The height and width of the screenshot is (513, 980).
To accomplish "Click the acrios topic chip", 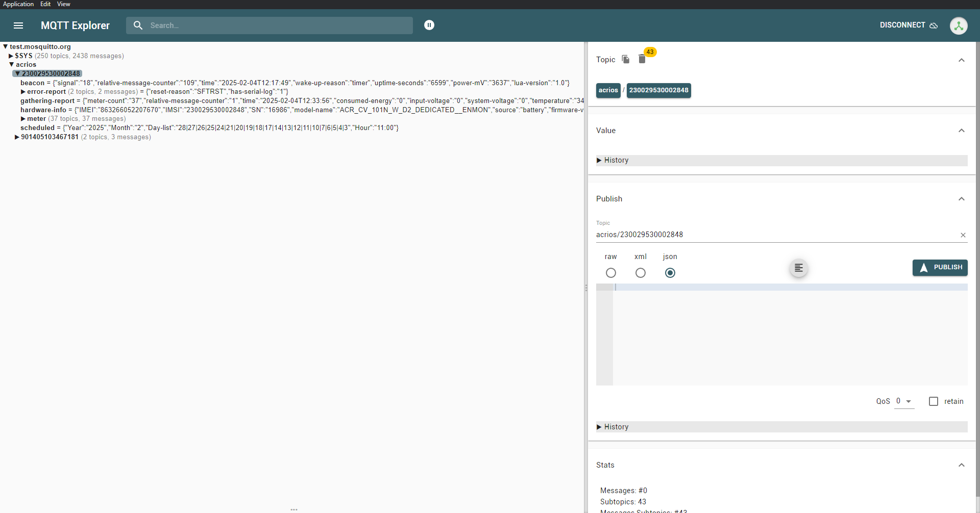I will tap(608, 90).
